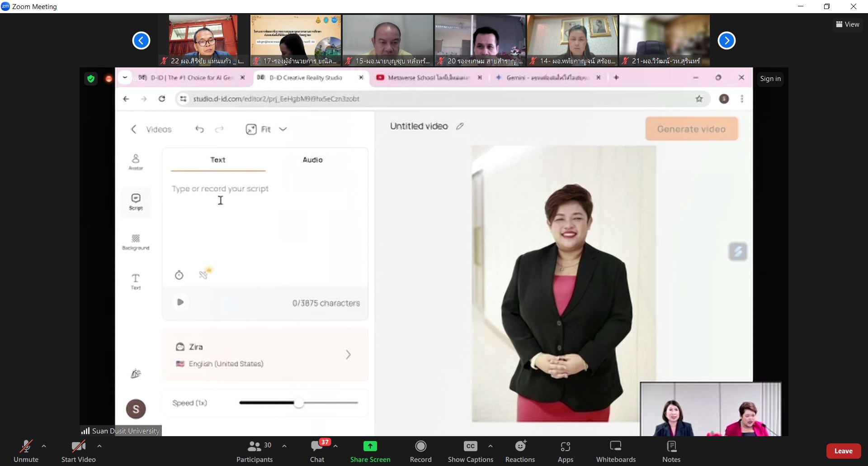Viewport: 868px width, 466px height.
Task: Click the green encryption shield icon
Action: tap(91, 79)
